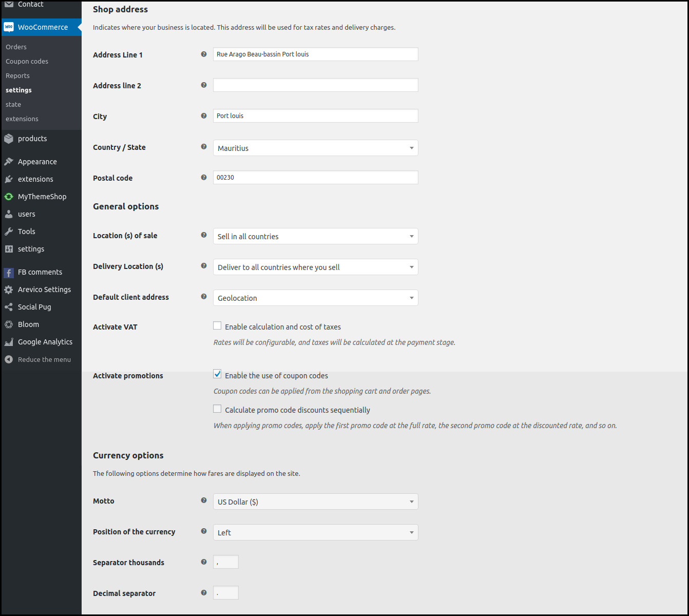
Task: Uncheck Enable the use of coupon codes
Action: click(217, 374)
